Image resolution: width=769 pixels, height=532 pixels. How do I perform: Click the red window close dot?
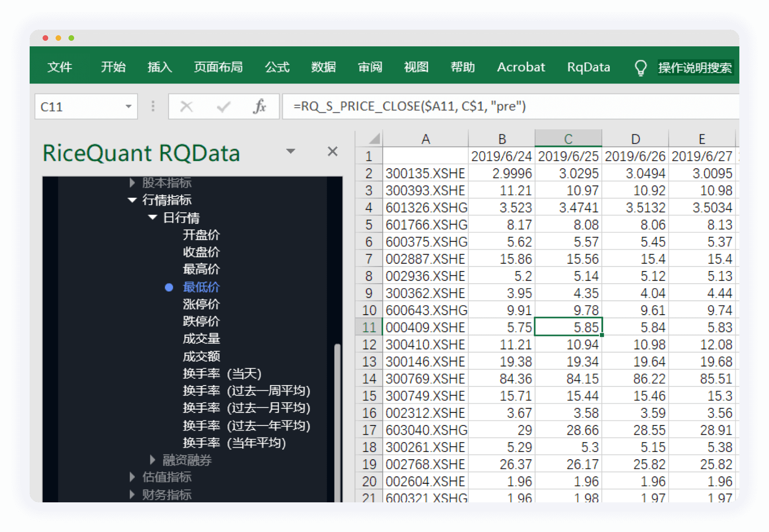[45, 38]
